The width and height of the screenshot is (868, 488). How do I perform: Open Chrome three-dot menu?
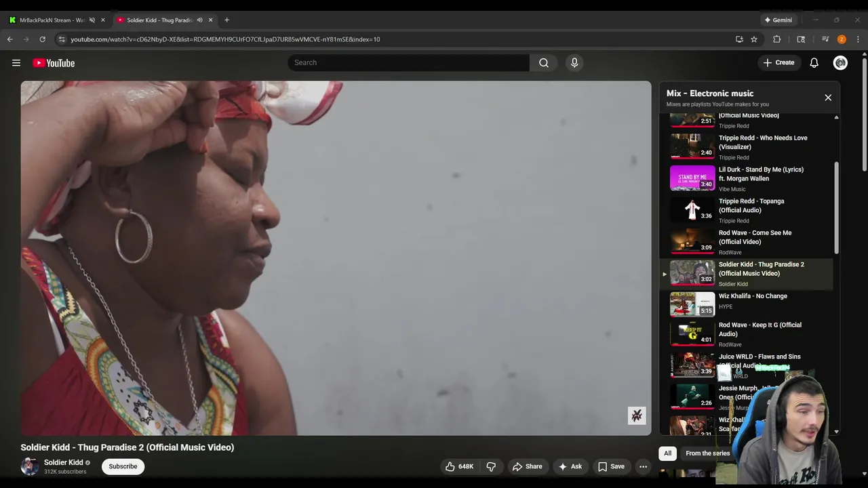(x=858, y=39)
